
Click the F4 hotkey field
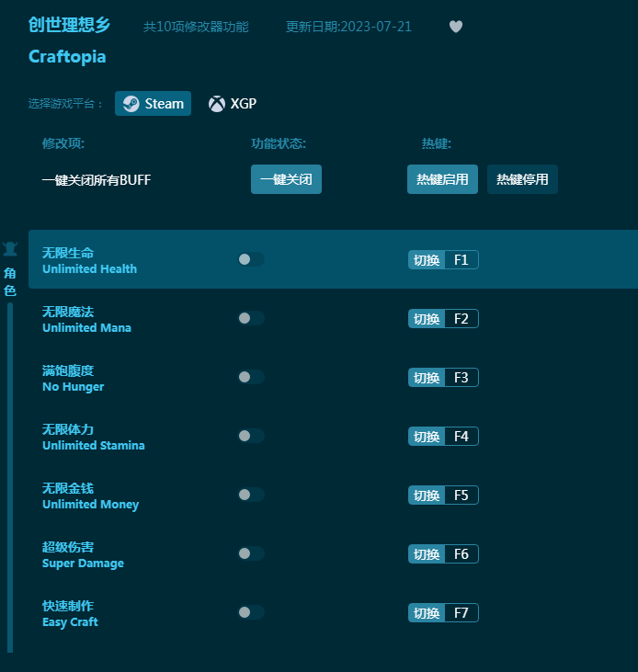tap(461, 437)
